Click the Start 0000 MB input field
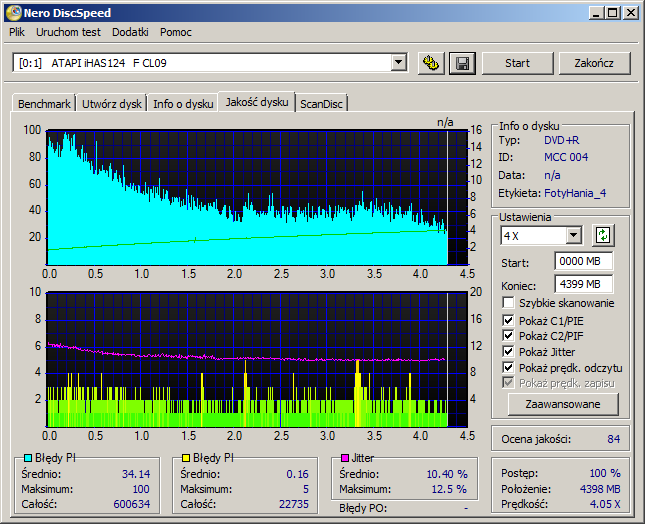 click(583, 261)
